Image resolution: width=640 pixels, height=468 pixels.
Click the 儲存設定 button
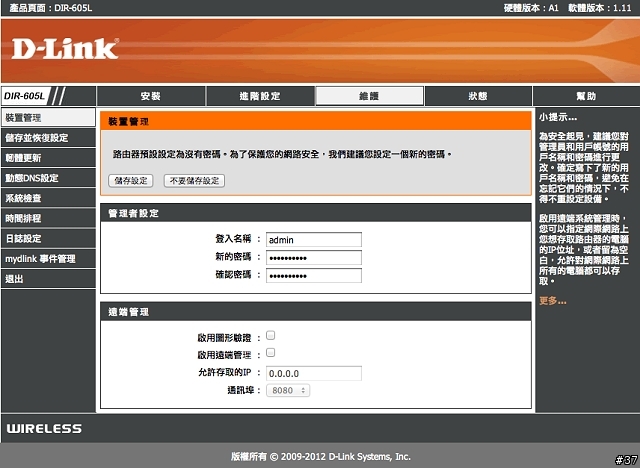coord(131,181)
